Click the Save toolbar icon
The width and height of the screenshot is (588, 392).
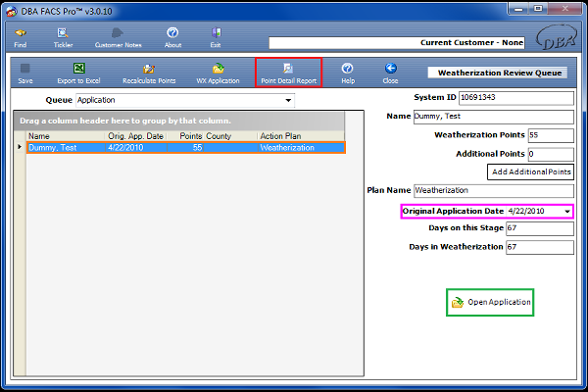(x=25, y=73)
